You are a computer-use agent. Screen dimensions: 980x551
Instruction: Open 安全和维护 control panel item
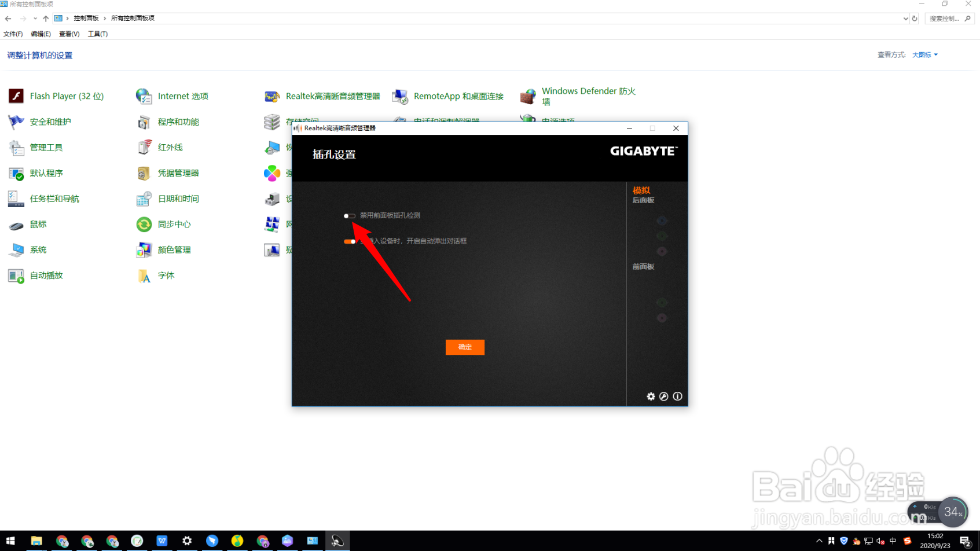[39, 122]
